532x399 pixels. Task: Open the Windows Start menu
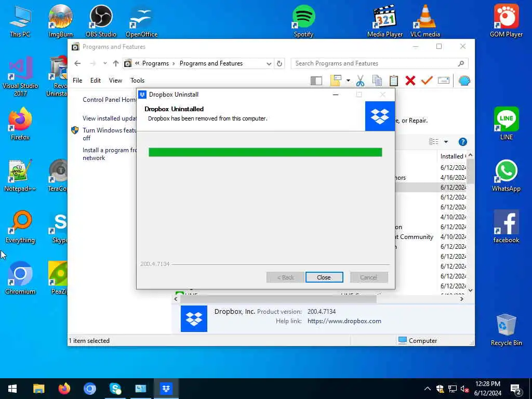12,389
